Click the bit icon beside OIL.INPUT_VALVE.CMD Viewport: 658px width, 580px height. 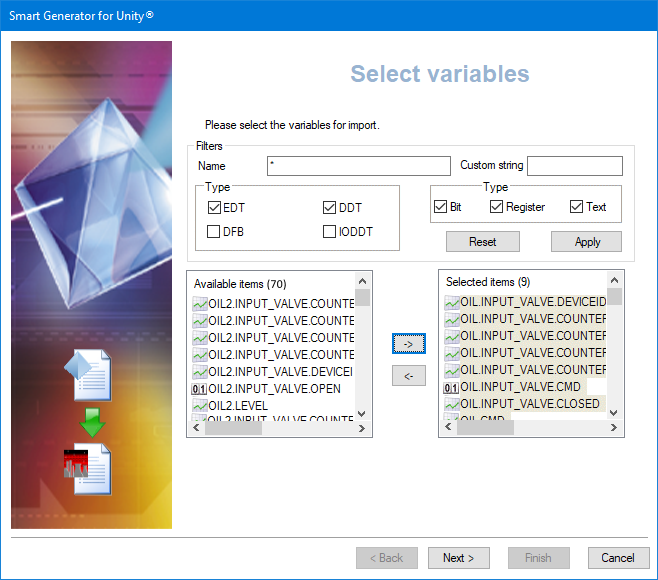click(x=451, y=387)
